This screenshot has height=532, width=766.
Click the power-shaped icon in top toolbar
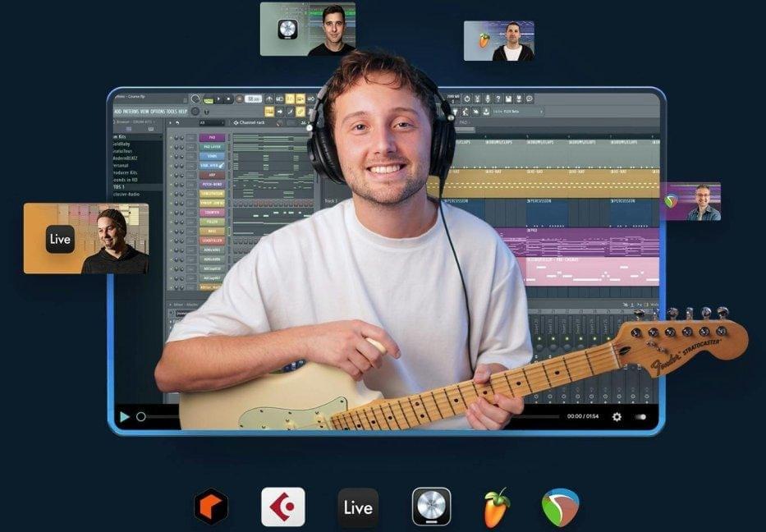[467, 99]
